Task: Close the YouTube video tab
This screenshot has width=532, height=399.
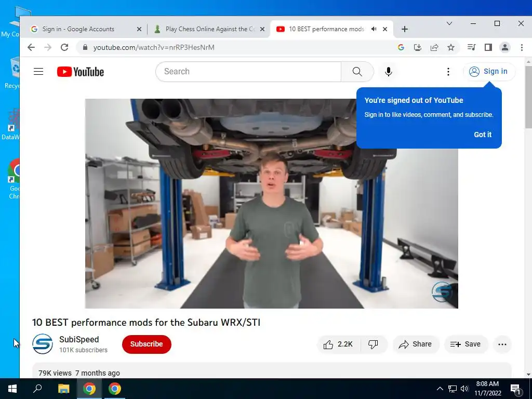Action: (385, 29)
